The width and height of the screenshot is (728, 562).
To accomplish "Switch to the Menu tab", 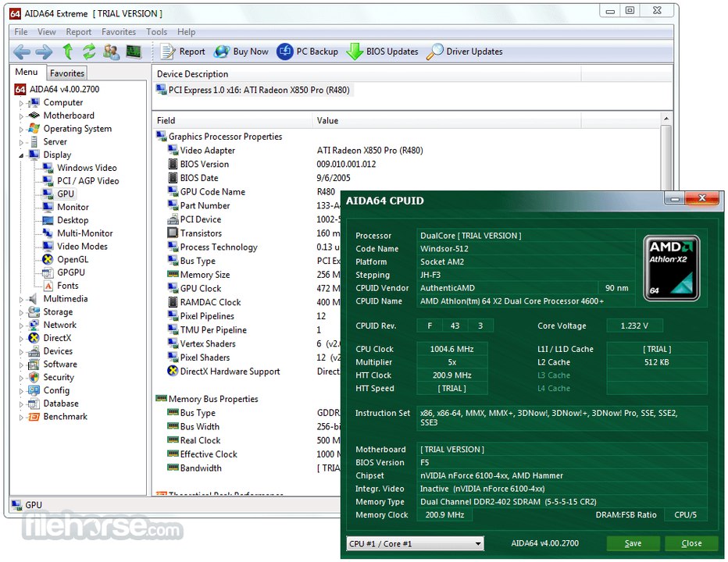I will click(27, 72).
